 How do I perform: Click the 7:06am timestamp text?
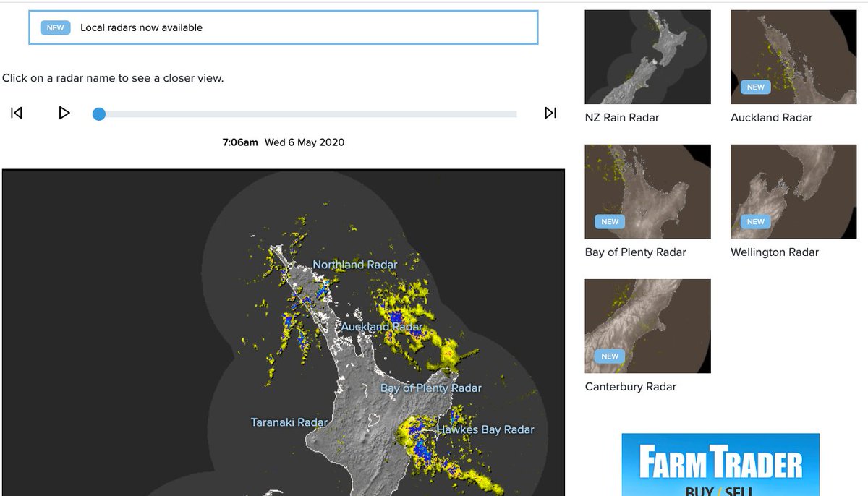[x=240, y=142]
